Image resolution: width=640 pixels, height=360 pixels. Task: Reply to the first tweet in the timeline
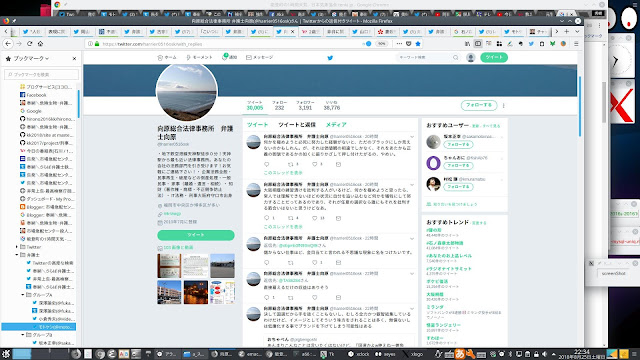click(267, 164)
